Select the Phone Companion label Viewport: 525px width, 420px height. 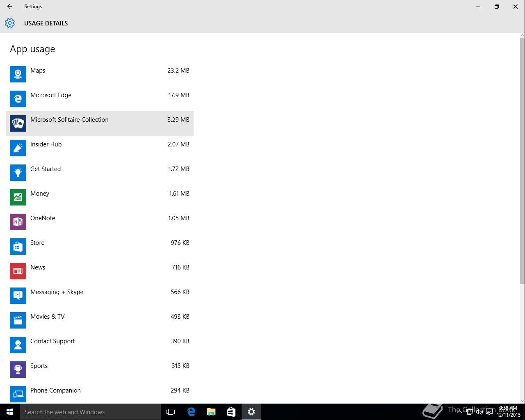click(x=55, y=390)
